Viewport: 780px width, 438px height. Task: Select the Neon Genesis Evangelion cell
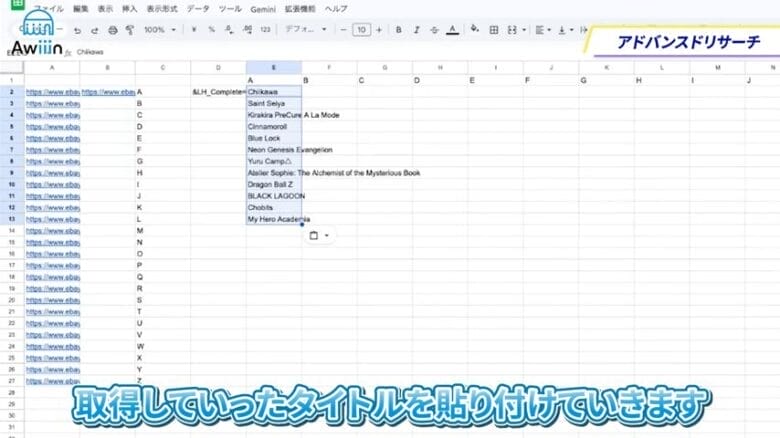(x=274, y=150)
